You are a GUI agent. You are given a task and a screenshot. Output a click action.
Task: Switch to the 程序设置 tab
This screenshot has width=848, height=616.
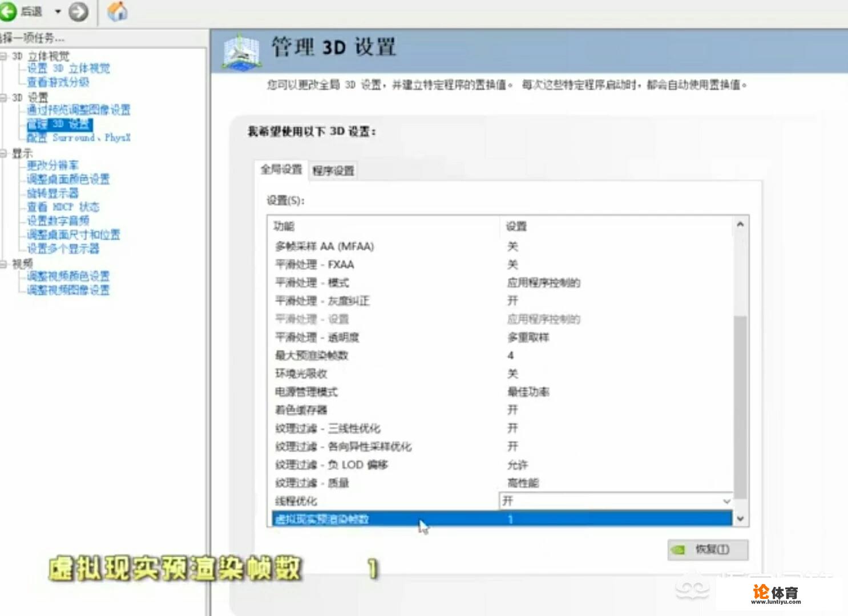point(333,171)
